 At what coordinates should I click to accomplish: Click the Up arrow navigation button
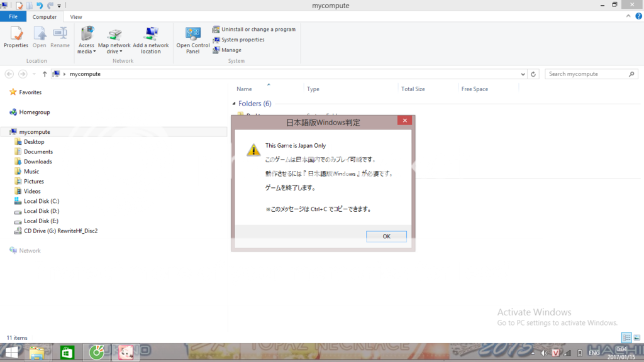tap(45, 74)
